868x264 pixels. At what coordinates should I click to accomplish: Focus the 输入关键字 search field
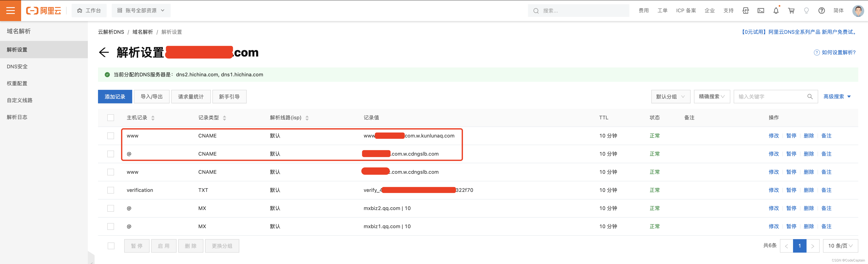(x=776, y=97)
